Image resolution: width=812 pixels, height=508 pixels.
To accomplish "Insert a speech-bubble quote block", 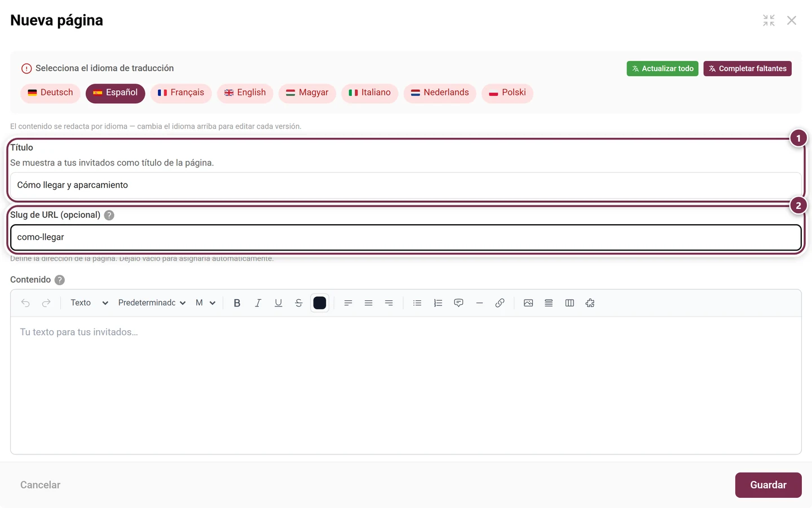I will pyautogui.click(x=458, y=303).
